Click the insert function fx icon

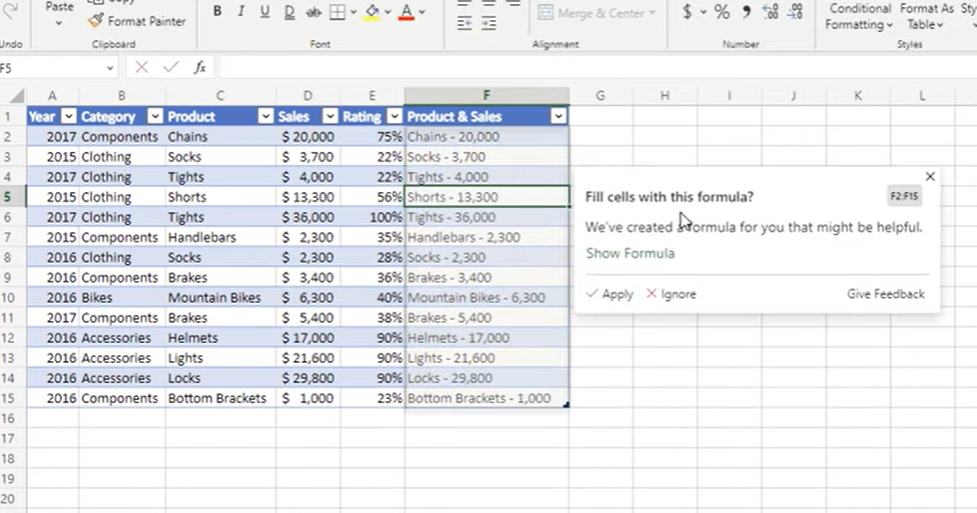(x=199, y=67)
